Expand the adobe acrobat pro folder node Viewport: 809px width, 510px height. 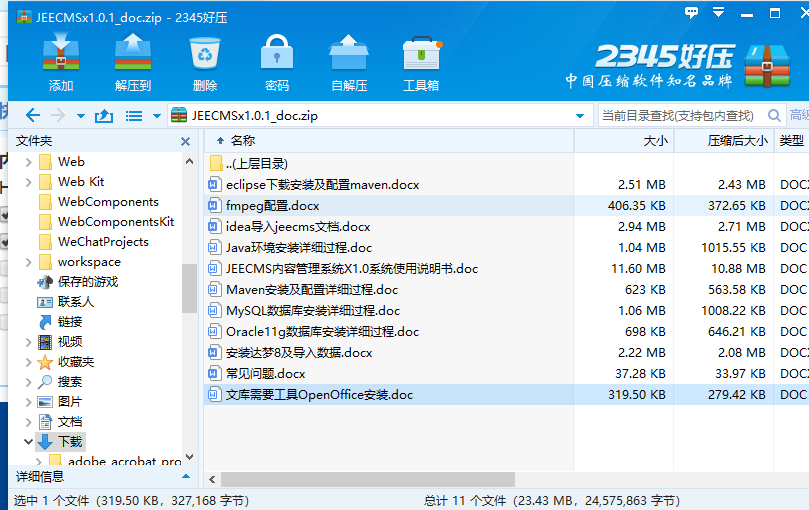(39, 461)
